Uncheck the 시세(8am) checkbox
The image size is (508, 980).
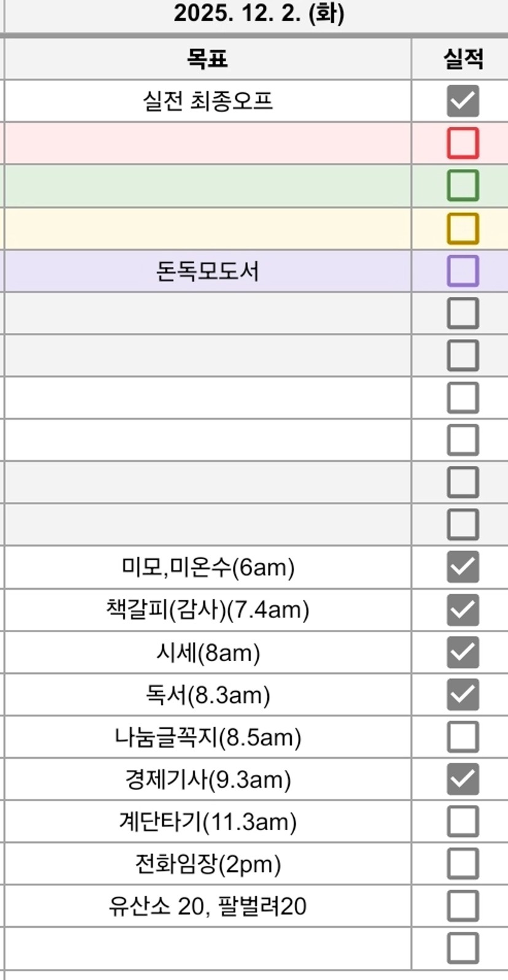463,652
